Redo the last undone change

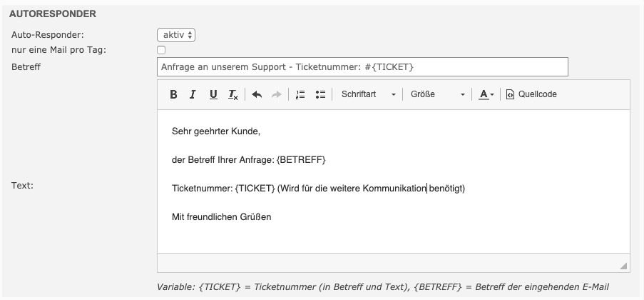click(276, 94)
